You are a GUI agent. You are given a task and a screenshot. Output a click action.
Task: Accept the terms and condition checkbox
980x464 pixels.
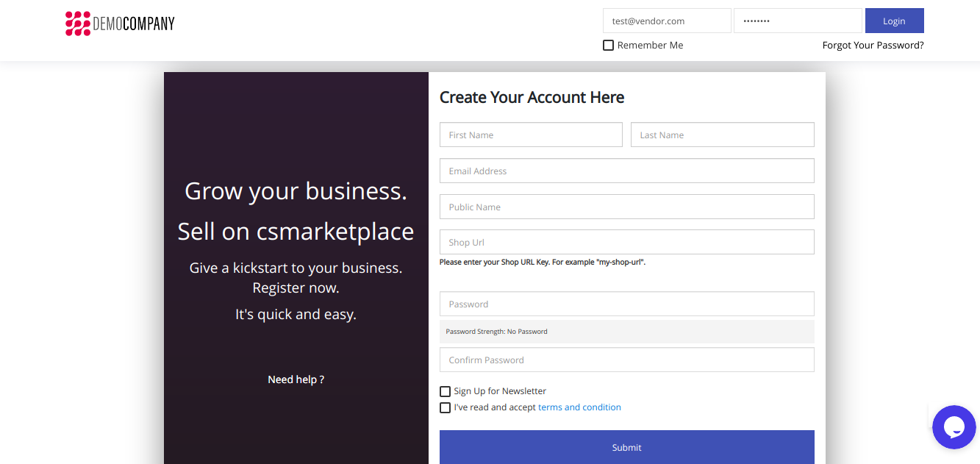[x=445, y=407]
